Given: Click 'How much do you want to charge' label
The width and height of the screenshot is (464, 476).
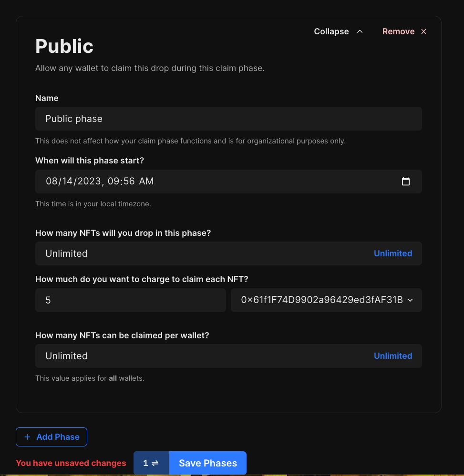Looking at the screenshot, I should tap(142, 279).
